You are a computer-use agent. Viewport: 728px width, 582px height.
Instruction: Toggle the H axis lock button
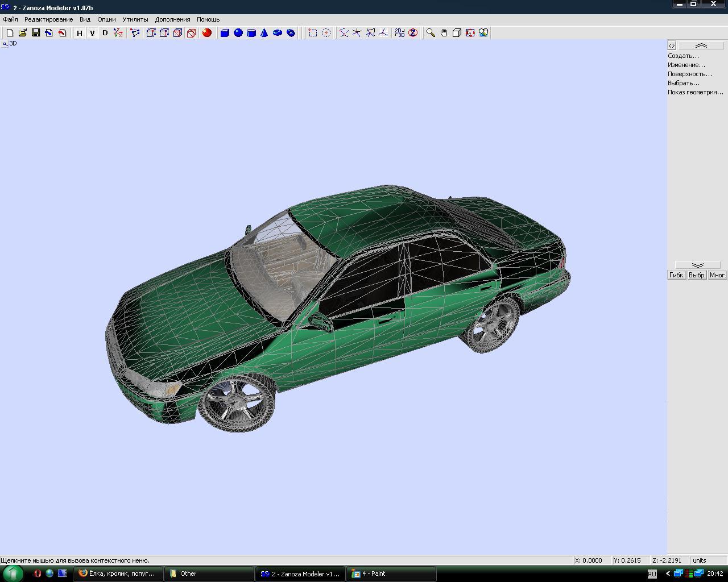click(x=80, y=33)
